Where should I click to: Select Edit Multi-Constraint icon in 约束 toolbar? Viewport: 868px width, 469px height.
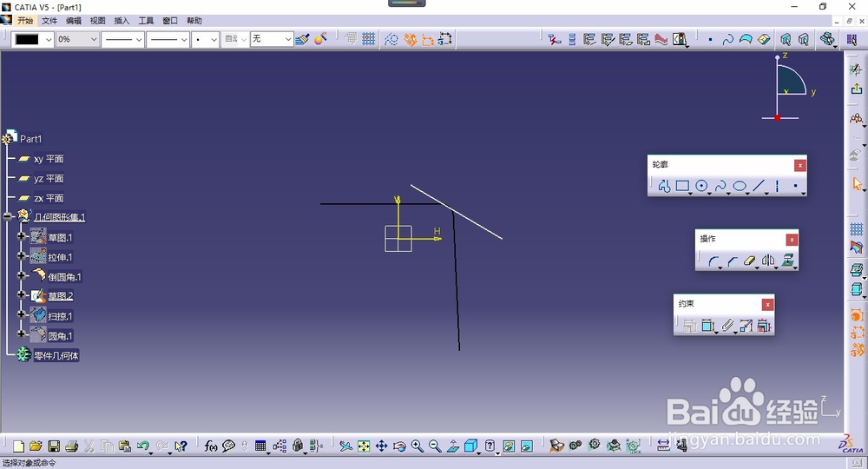tap(764, 326)
